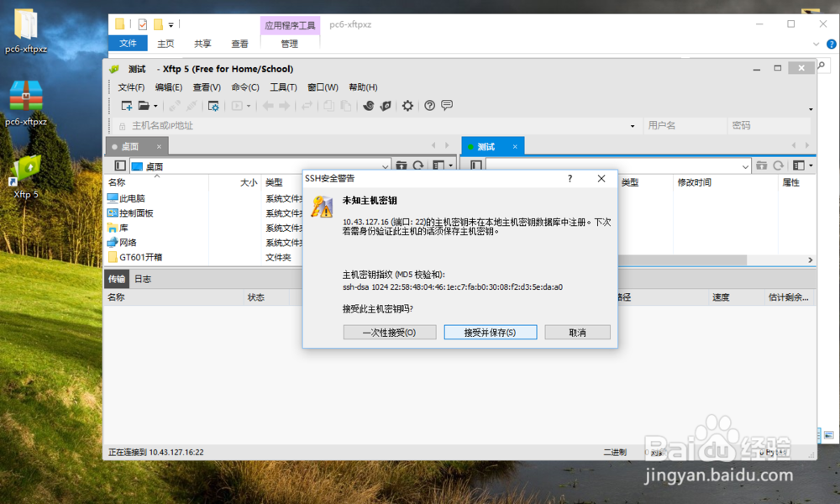Viewport: 840px width, 504px height.
Task: Open the 窗口(W) menu
Action: point(323,87)
